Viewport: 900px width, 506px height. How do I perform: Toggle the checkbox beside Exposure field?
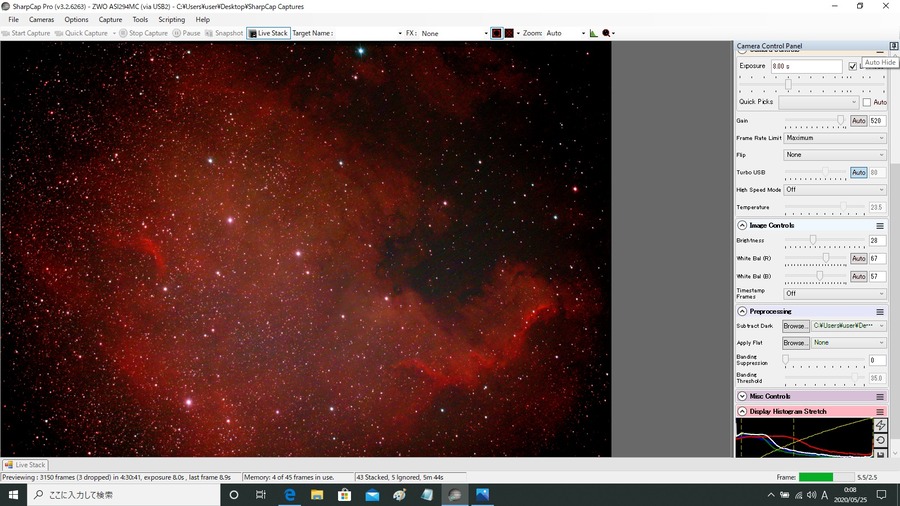[x=852, y=66]
